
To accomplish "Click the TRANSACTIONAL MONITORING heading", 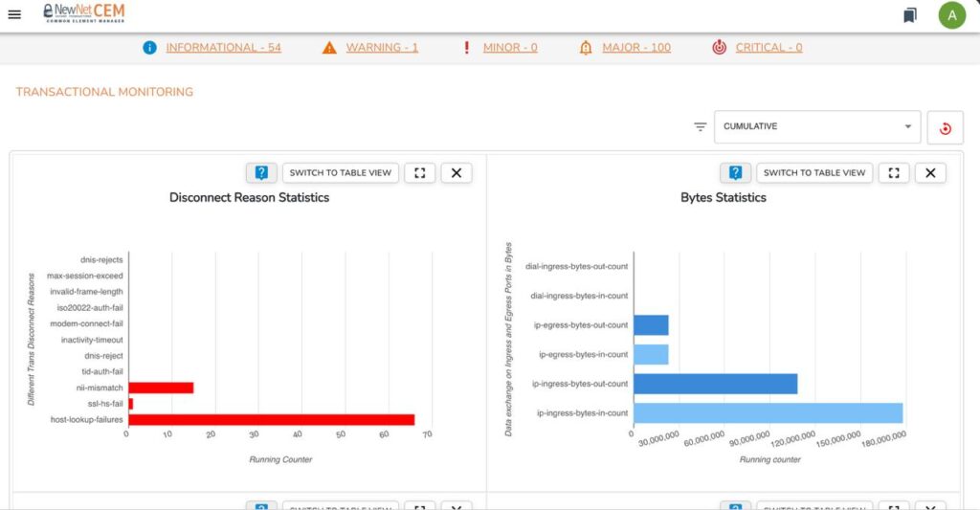I will [104, 92].
